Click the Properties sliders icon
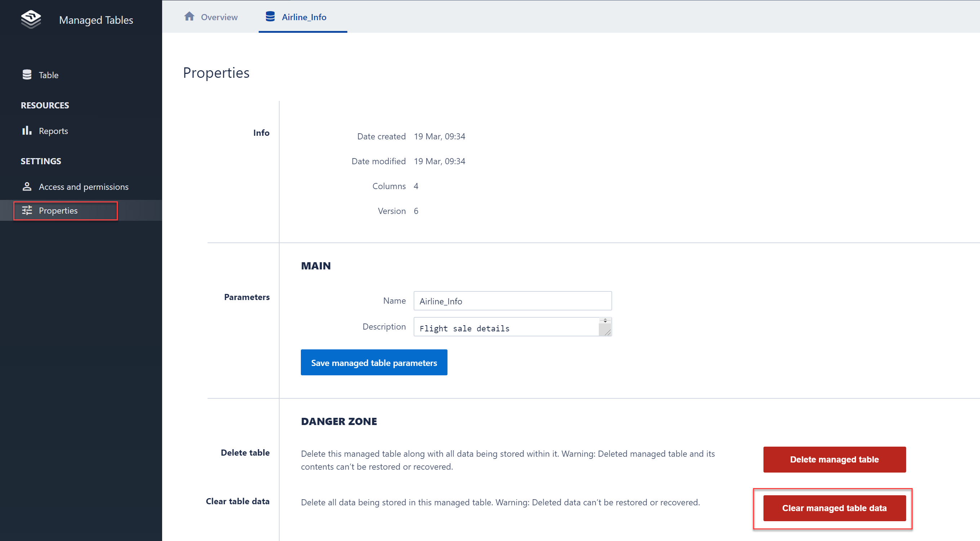The height and width of the screenshot is (541, 980). [27, 210]
